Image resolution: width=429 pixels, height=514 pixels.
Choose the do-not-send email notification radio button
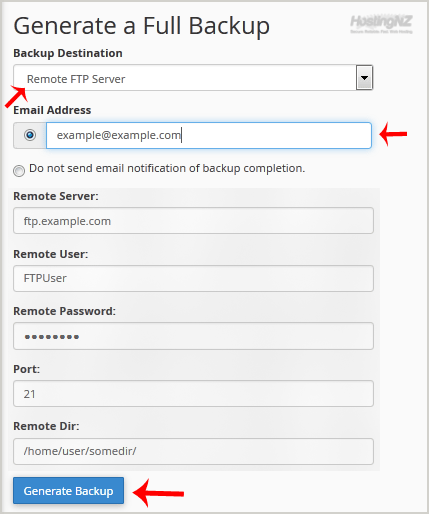click(19, 171)
